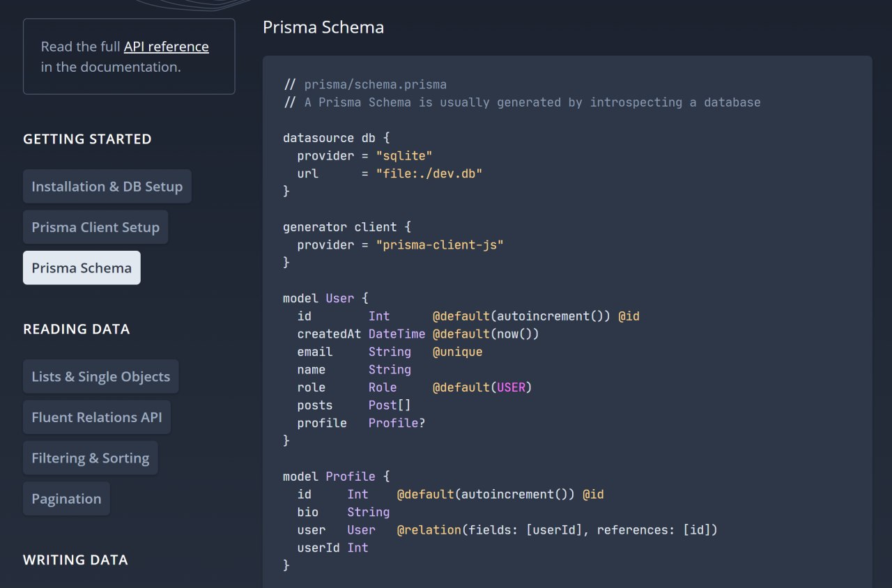This screenshot has width=892, height=588.
Task: Click the Profile? field type
Action: point(397,423)
